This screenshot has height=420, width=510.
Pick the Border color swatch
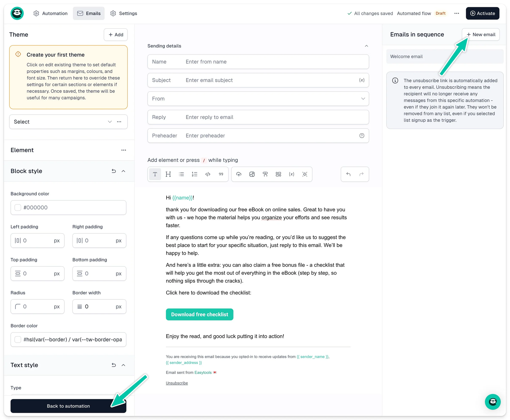[18, 339]
